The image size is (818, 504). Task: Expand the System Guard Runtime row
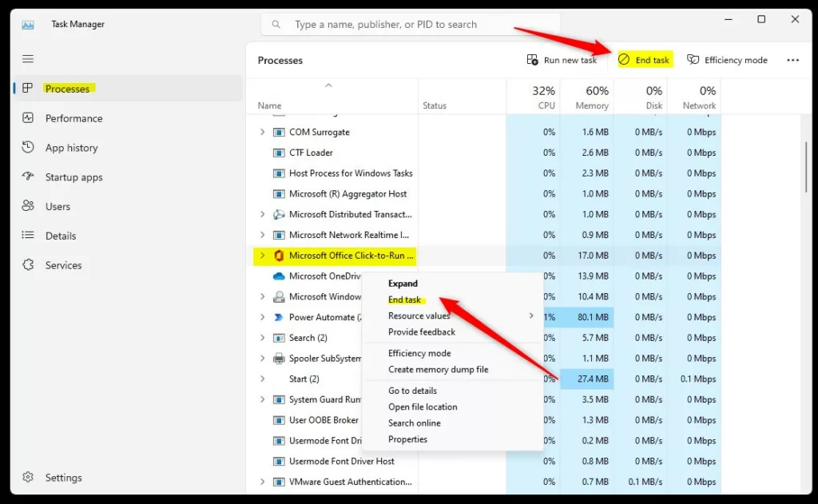coord(262,399)
